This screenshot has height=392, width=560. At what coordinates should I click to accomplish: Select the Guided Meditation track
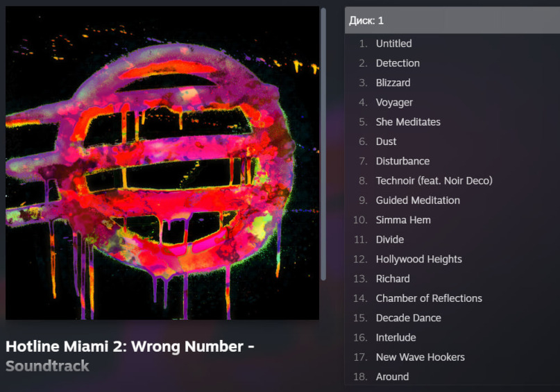pos(452,201)
